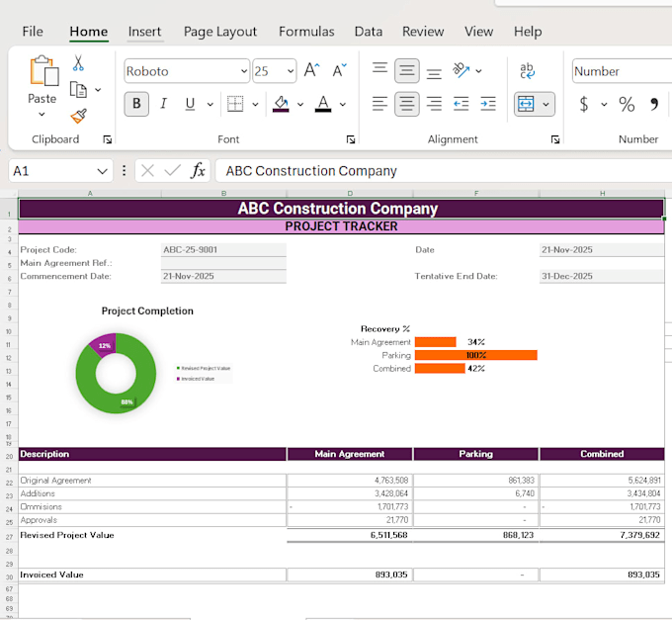
Task: Align text right
Action: pyautogui.click(x=434, y=104)
